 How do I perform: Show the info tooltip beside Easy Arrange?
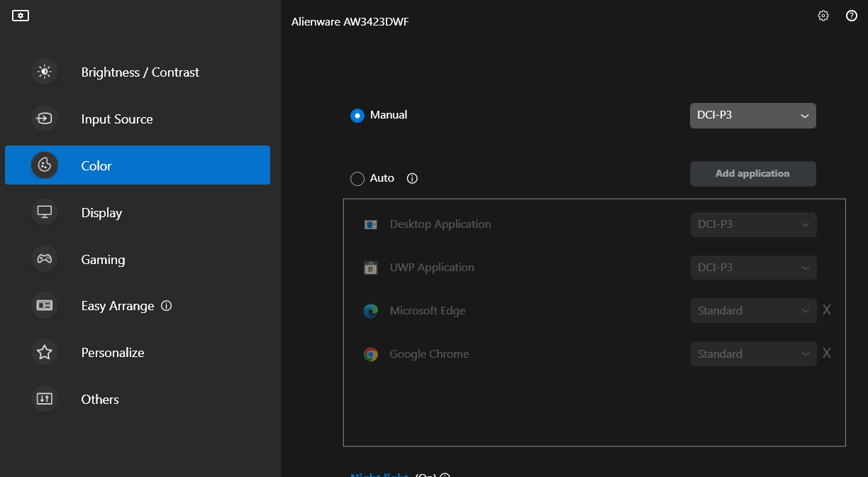coord(167,306)
